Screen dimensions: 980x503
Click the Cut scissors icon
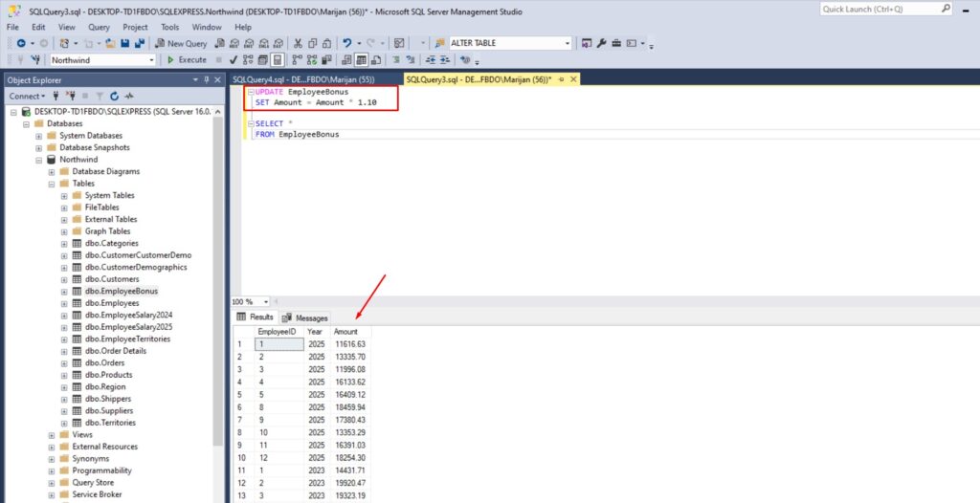pyautogui.click(x=298, y=43)
